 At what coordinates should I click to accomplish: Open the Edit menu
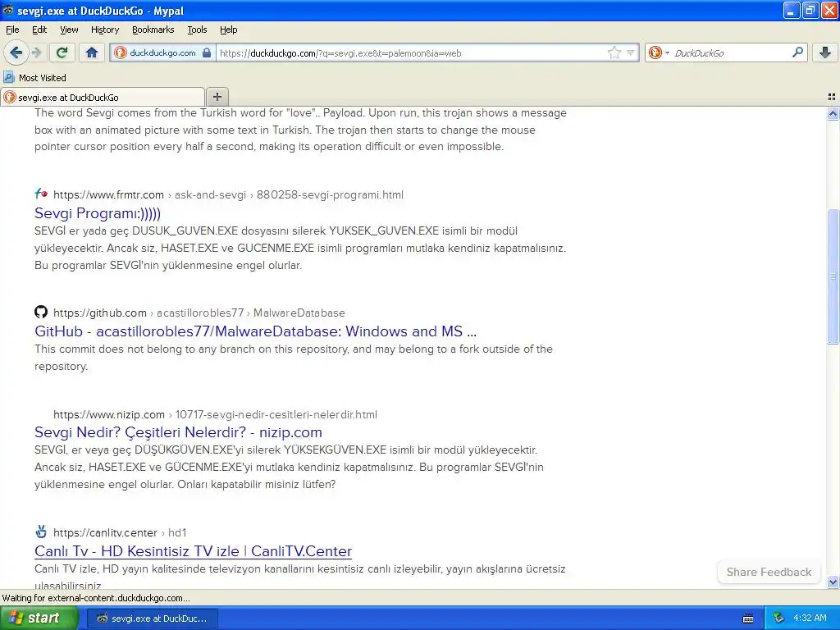click(x=39, y=30)
